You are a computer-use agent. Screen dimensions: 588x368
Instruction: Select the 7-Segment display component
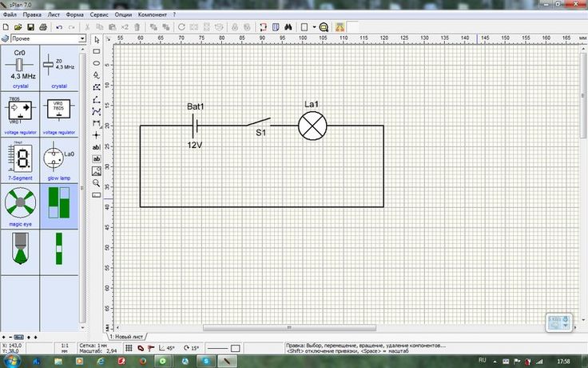(x=20, y=160)
